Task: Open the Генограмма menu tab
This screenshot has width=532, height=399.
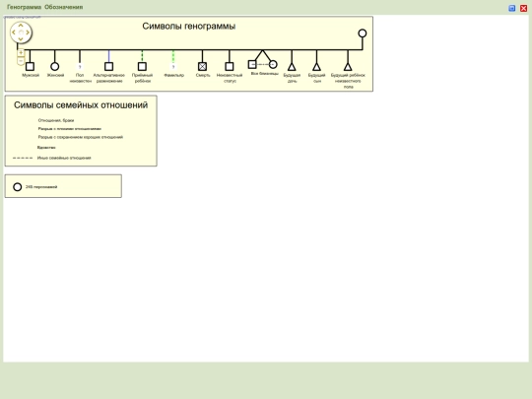Action: pyautogui.click(x=24, y=7)
